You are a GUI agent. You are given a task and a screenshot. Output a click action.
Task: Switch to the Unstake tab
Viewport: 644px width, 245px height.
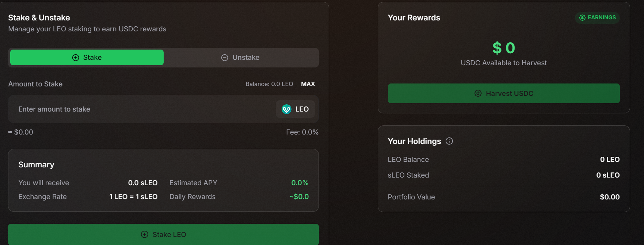241,58
